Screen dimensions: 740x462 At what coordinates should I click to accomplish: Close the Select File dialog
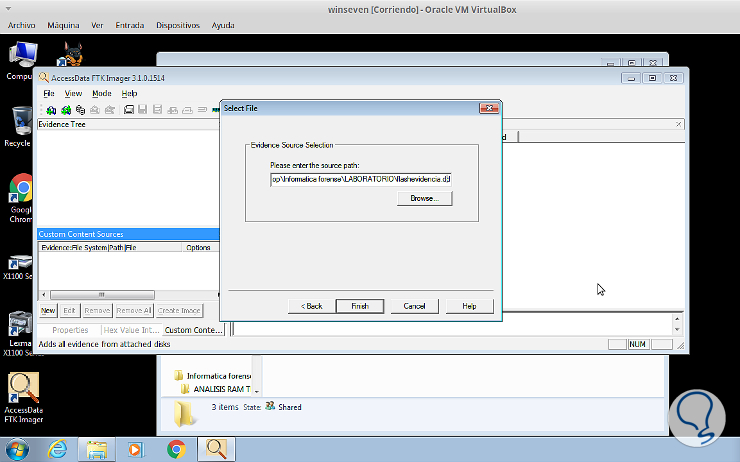[x=489, y=108]
